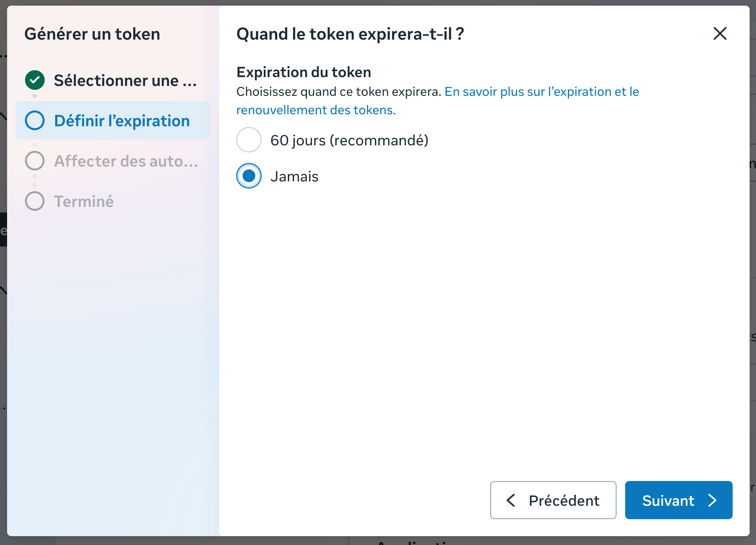
Task: Click the Expiration du token heading
Action: tap(304, 72)
